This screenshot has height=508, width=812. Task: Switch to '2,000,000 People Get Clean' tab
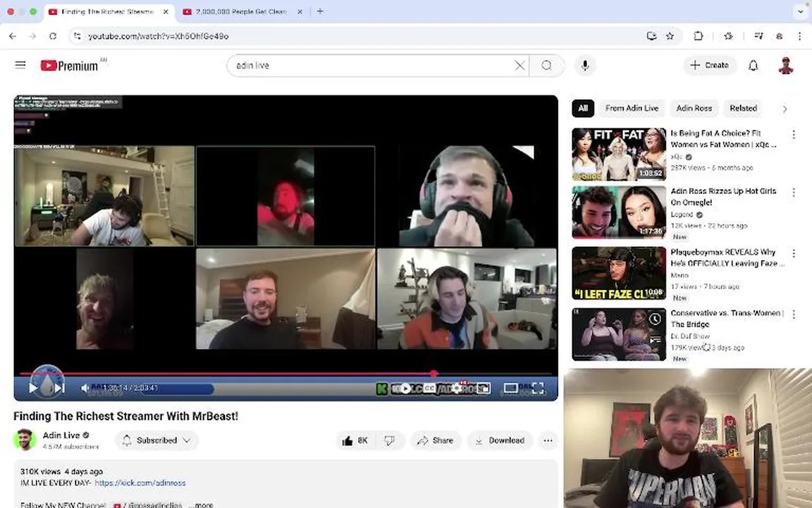pos(241,11)
